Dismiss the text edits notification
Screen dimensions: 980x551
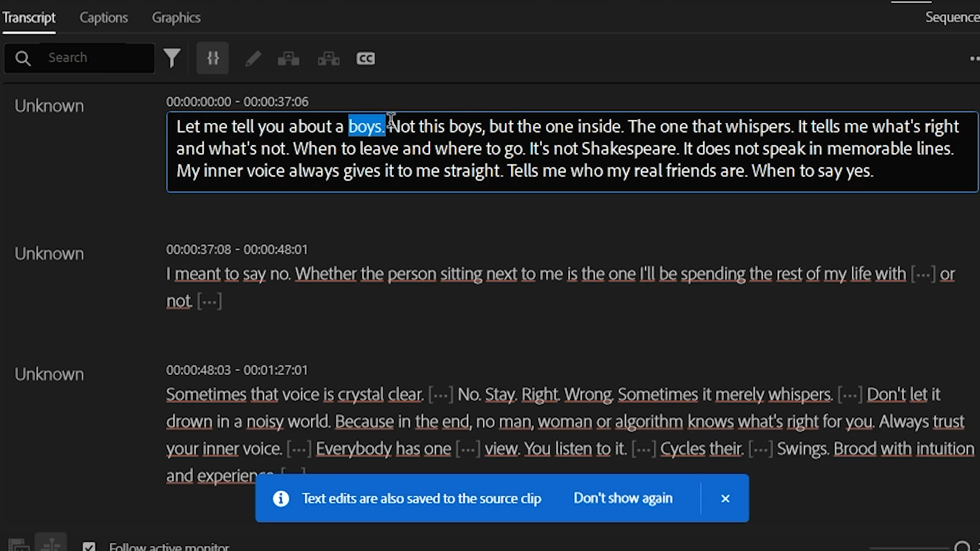pos(725,498)
